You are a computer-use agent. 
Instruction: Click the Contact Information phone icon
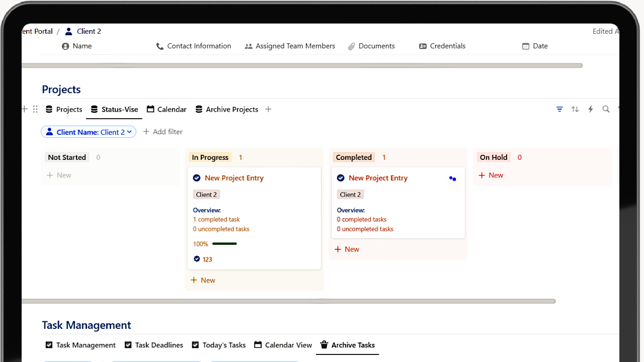[x=159, y=46]
